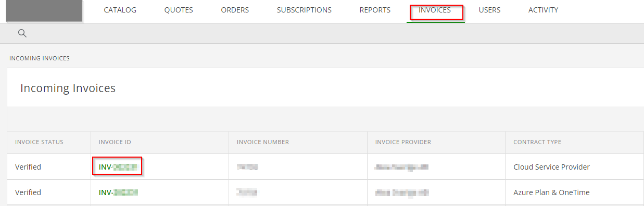Click the Incoming Invoices breadcrumb
Viewport: 644px width, 206px height.
pyautogui.click(x=40, y=58)
